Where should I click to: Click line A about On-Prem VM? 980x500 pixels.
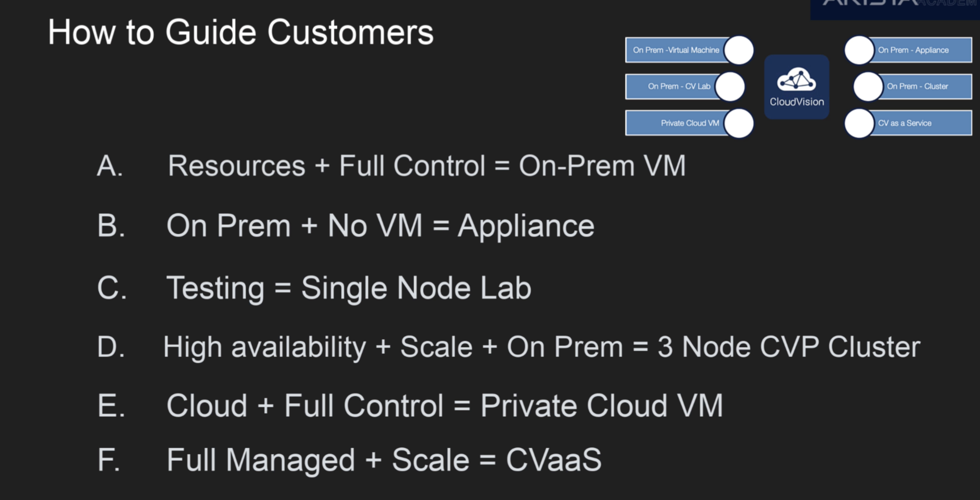click(426, 166)
